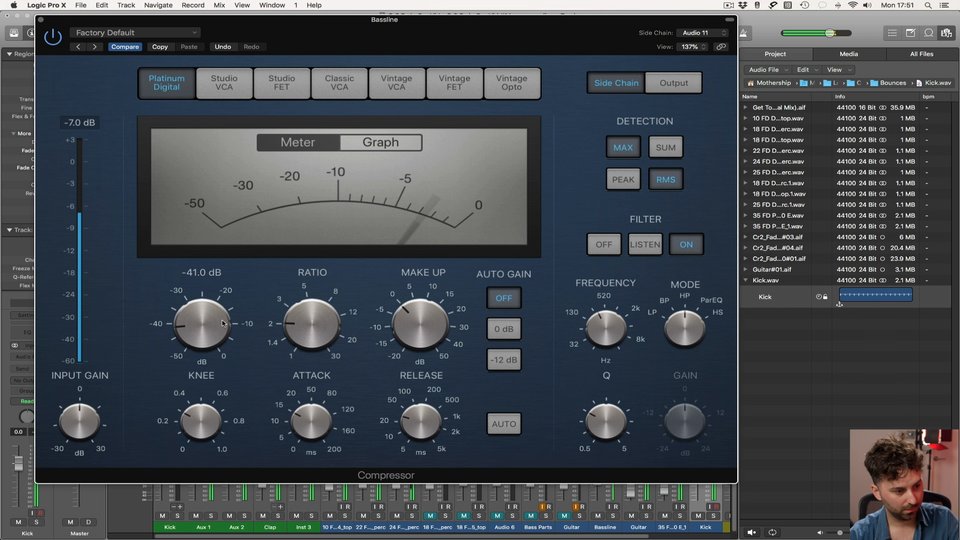This screenshot has width=960, height=540.
Task: Open the Side Chain Audio 11 dropdown
Action: [x=702, y=32]
